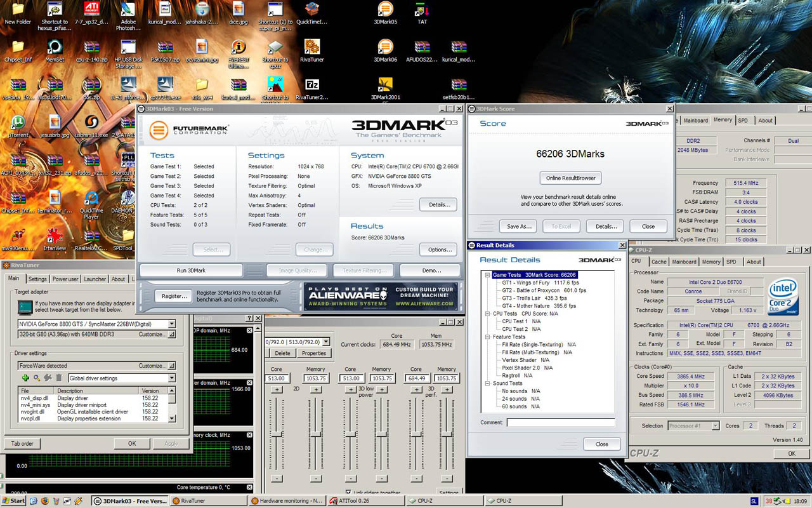This screenshot has width=812, height=508.
Task: Click the Online ResultBrowser button
Action: [570, 178]
